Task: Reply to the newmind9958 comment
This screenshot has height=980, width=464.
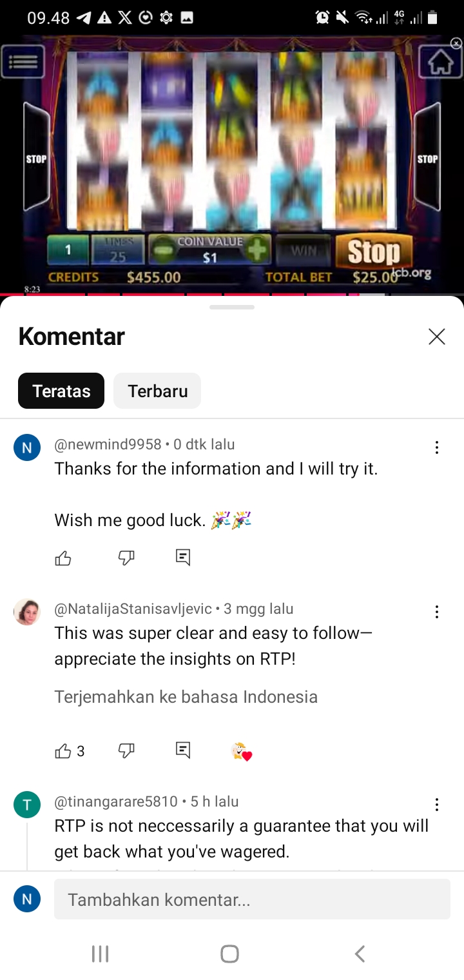Action: click(x=183, y=558)
